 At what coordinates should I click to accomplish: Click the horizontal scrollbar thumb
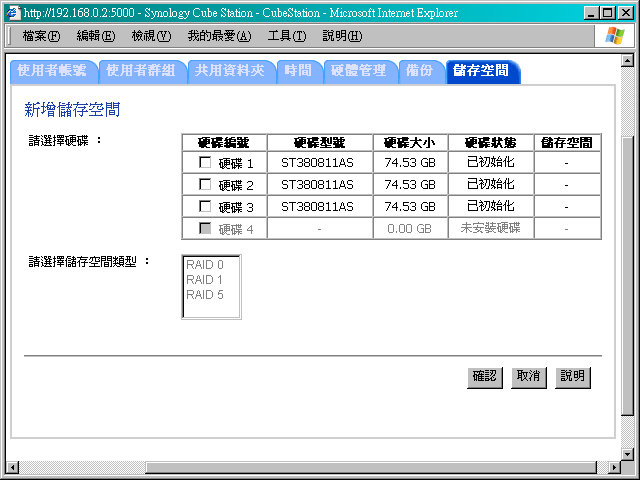pos(371,467)
